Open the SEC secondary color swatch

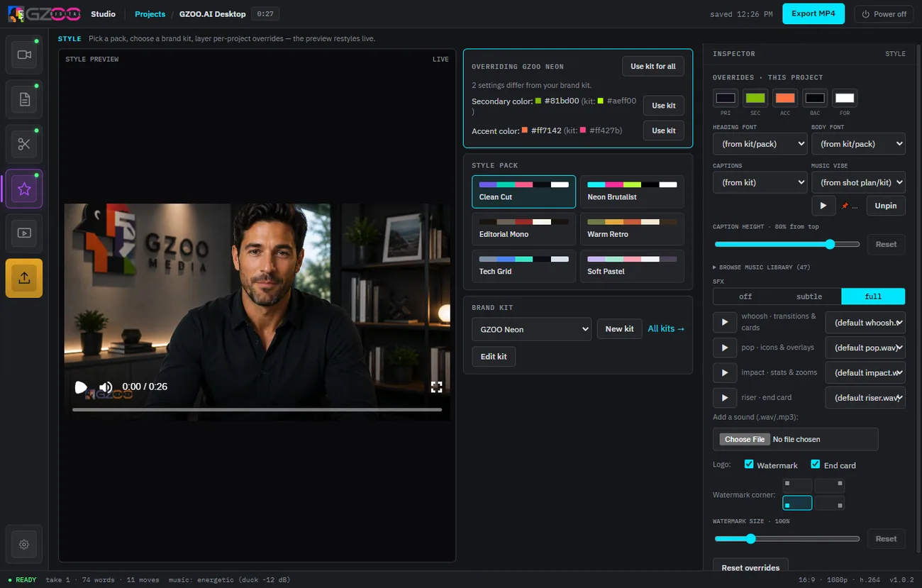755,98
